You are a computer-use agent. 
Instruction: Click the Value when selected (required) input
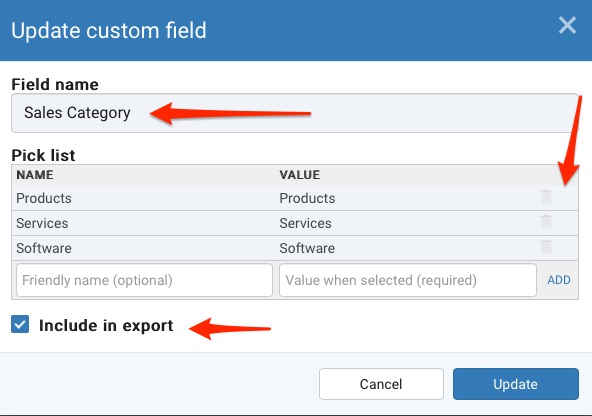coord(408,280)
